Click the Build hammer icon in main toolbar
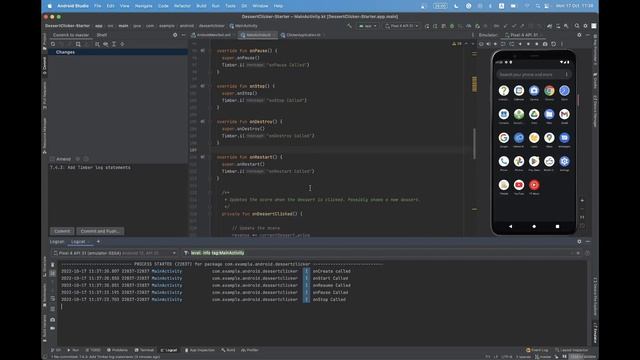This screenshot has height=360, width=640. (349, 26)
